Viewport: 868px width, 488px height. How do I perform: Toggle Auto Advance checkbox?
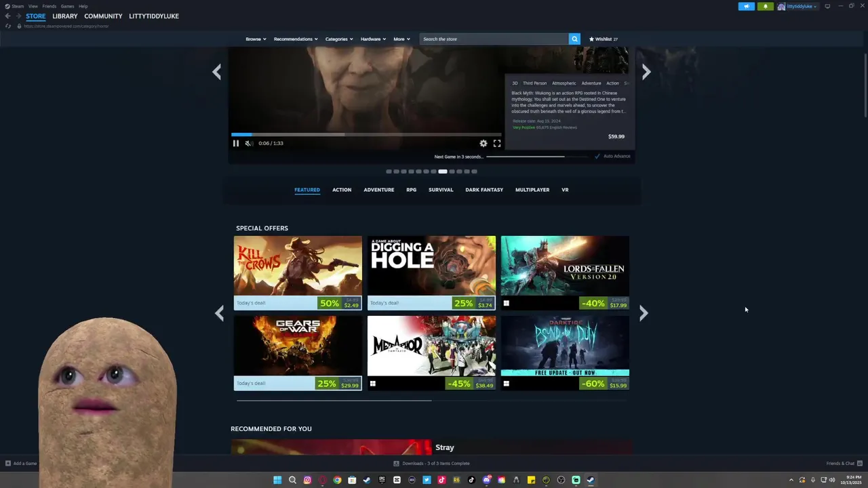597,156
